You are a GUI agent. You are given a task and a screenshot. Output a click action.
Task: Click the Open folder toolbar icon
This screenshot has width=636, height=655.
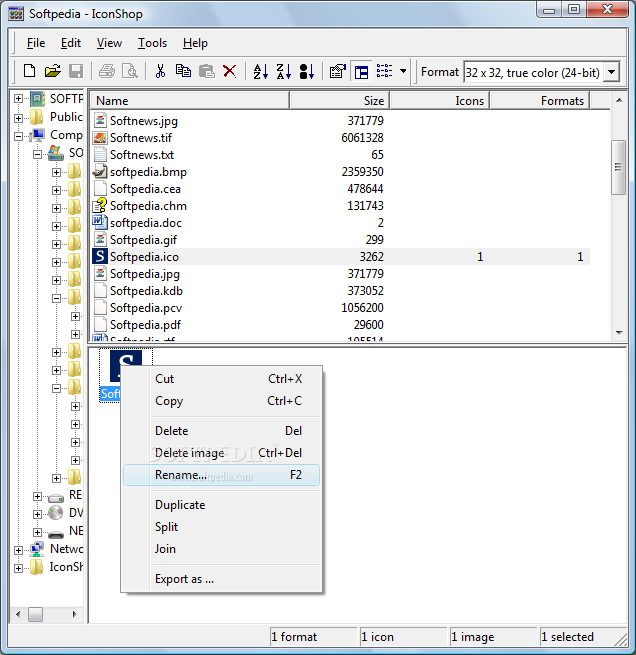[x=53, y=71]
